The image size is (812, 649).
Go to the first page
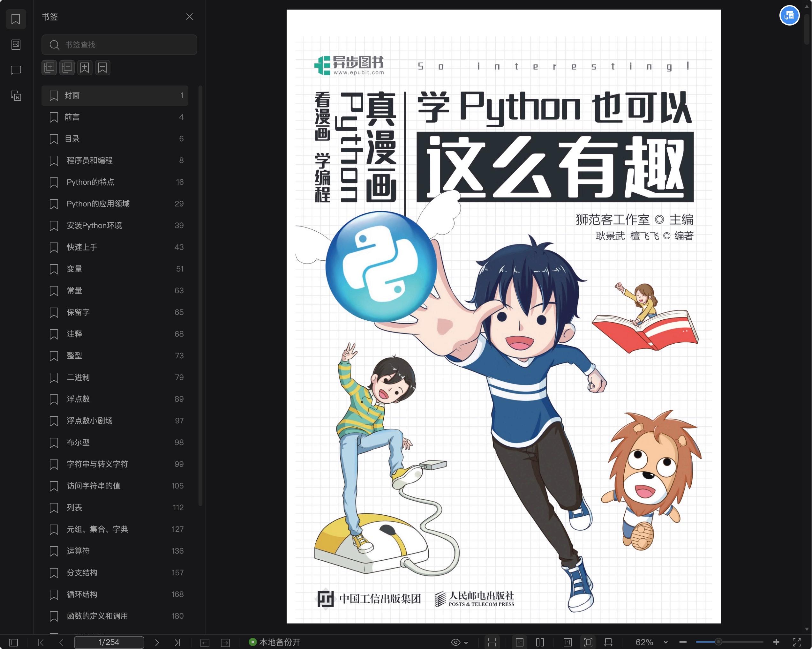coord(41,642)
